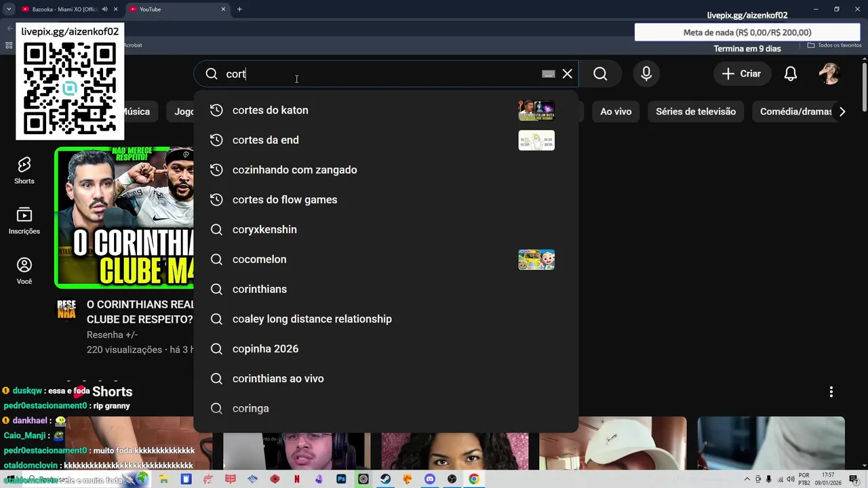The width and height of the screenshot is (868, 488).
Task: Select coaley long distance relationship suggestion
Action: tap(386, 319)
